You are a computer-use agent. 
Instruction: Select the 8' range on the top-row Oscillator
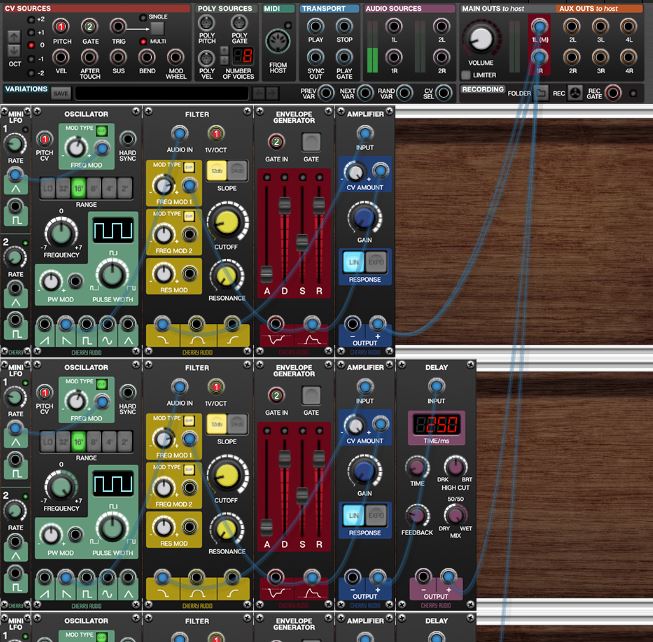[x=94, y=188]
